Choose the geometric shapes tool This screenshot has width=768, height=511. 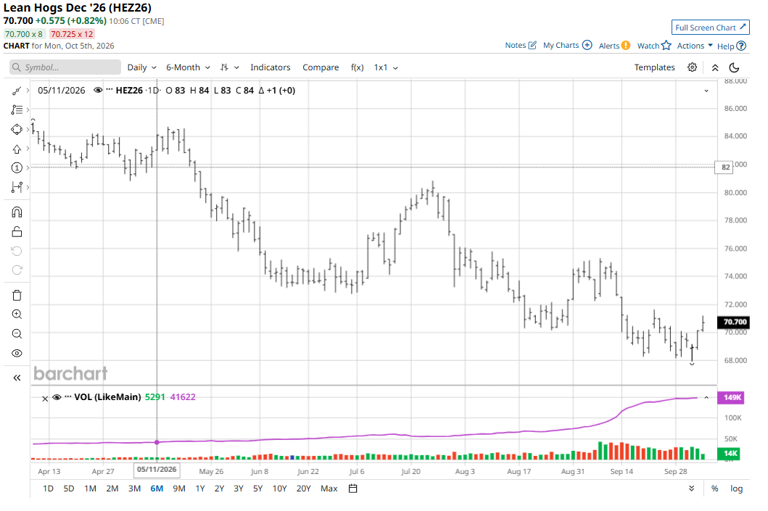(x=17, y=129)
